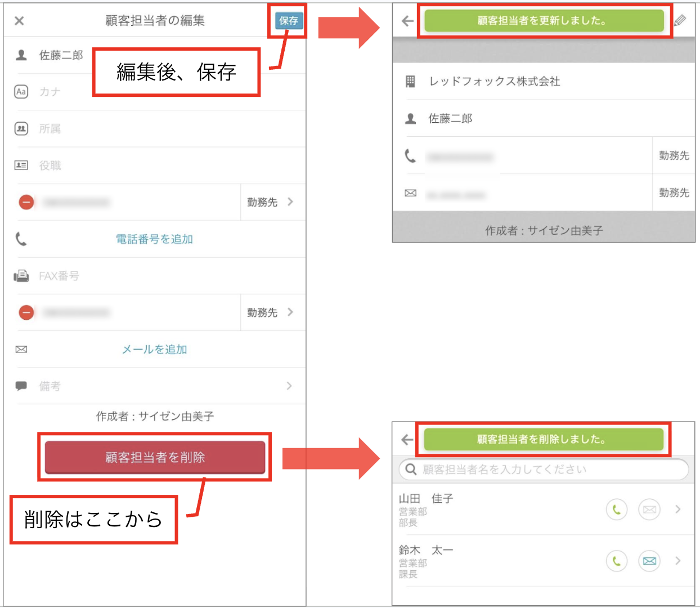This screenshot has height=608, width=700.
Task: Click the person icon in contact detail screen
Action: click(x=411, y=119)
